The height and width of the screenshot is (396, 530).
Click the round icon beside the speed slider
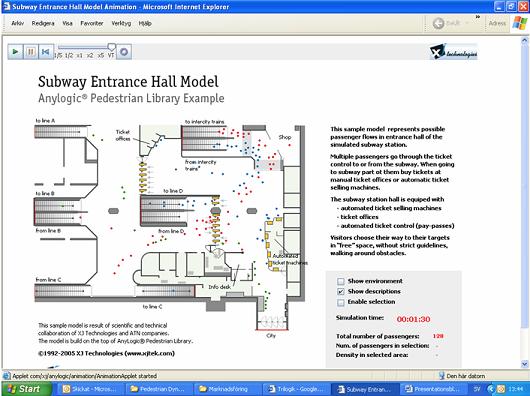tap(124, 52)
